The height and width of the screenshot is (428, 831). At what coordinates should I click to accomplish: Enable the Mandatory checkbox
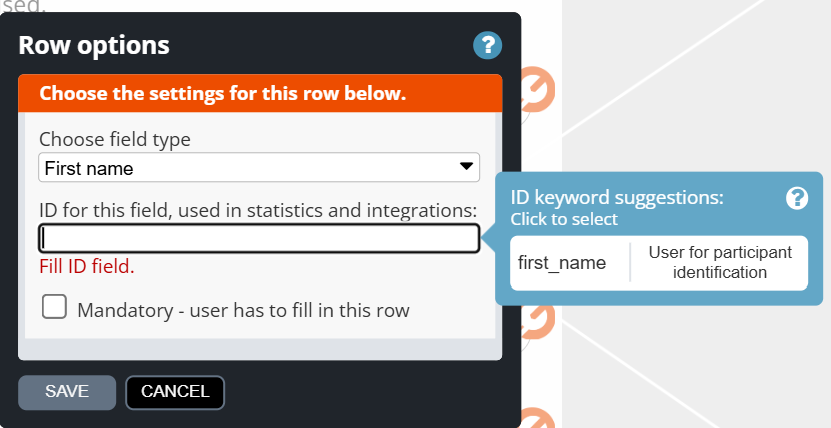click(54, 307)
